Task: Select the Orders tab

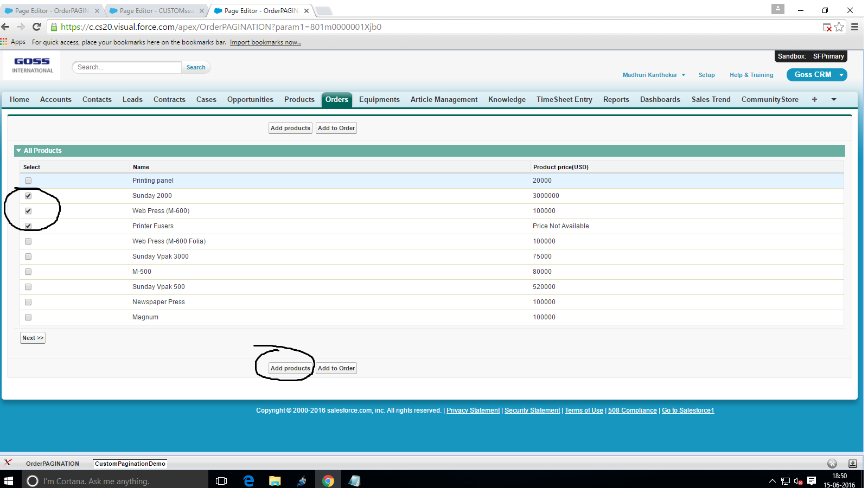Action: click(x=337, y=99)
